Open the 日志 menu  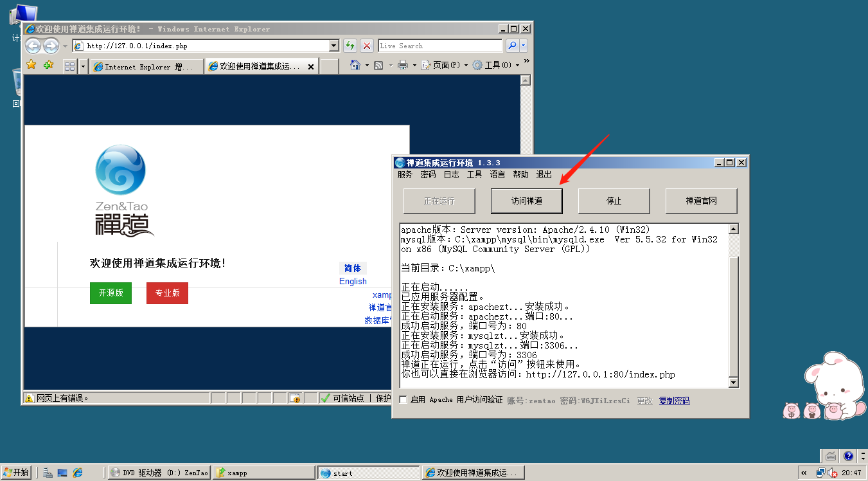[451, 174]
